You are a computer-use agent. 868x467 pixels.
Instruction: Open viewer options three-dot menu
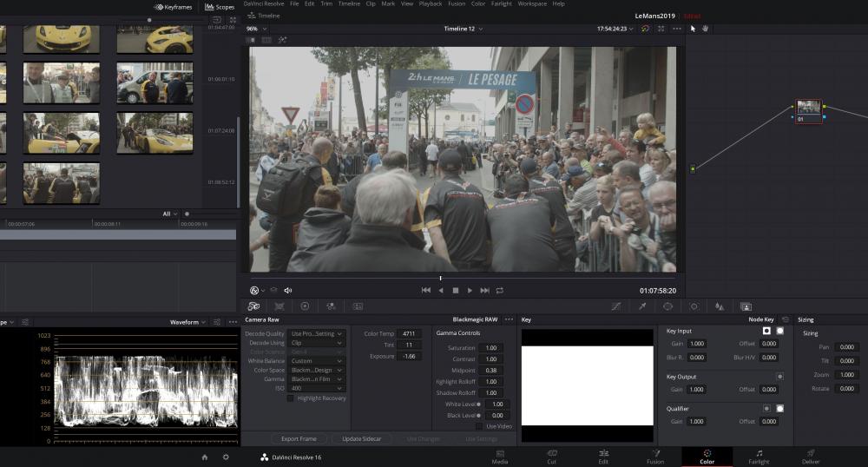pyautogui.click(x=677, y=29)
